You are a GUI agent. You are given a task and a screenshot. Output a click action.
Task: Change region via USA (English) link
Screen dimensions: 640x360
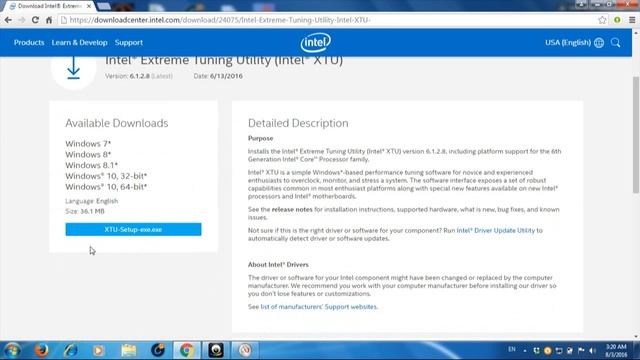tap(568, 42)
